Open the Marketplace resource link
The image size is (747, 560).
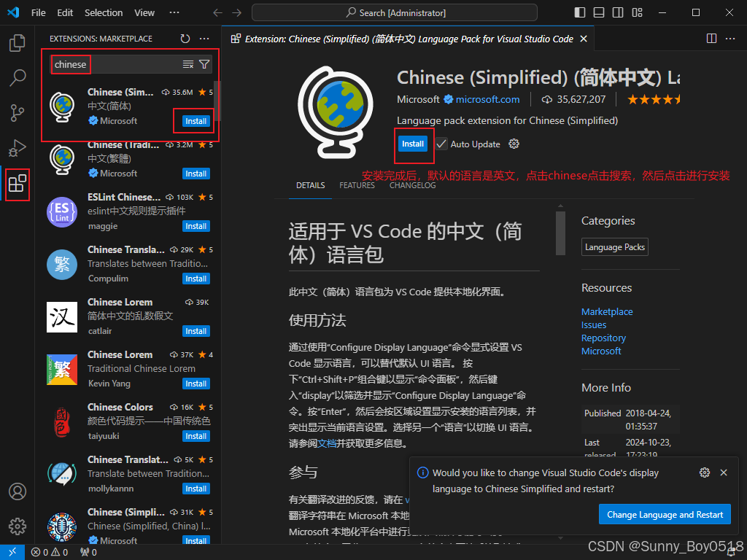(x=607, y=311)
